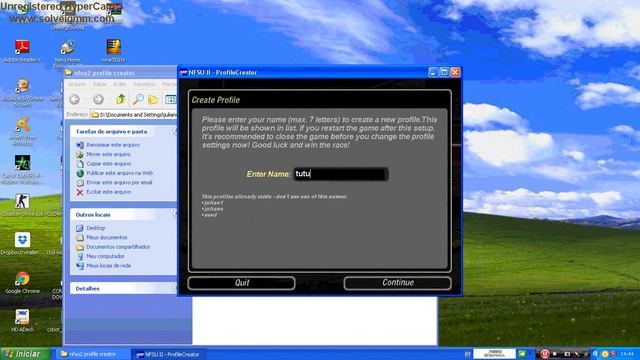The height and width of the screenshot is (360, 640).
Task: Click the Explorer Back arrow button
Action: [x=74, y=99]
